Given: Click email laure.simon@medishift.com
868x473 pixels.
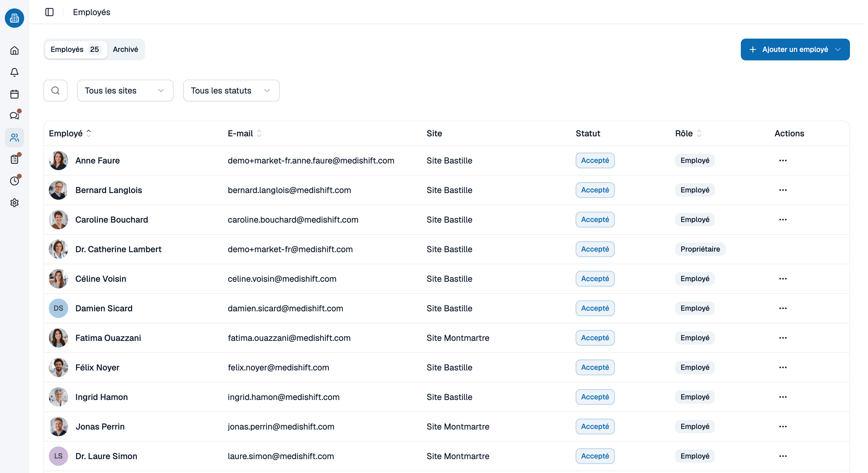Looking at the screenshot, I should (x=281, y=456).
